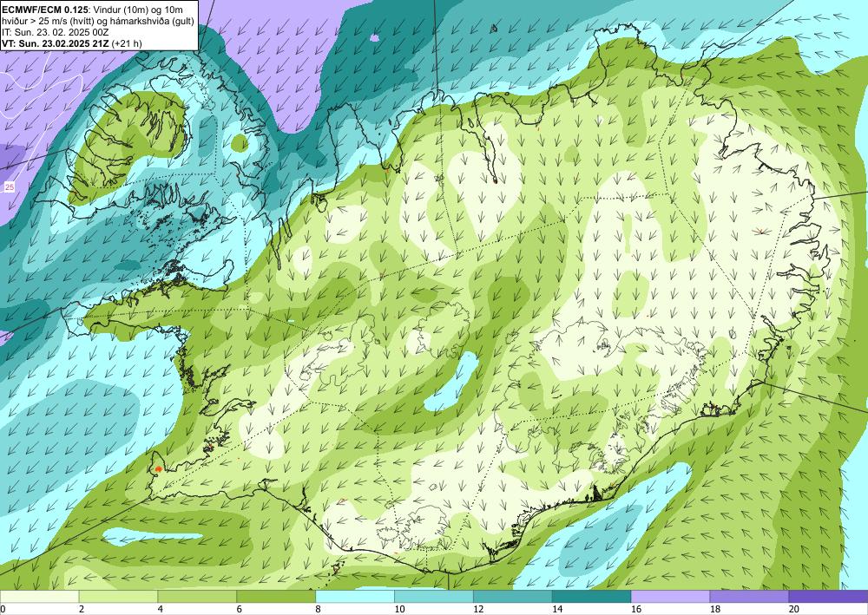Click the light cyan 8–10 m/s legend swatch
868x615 pixels.
pos(355,596)
